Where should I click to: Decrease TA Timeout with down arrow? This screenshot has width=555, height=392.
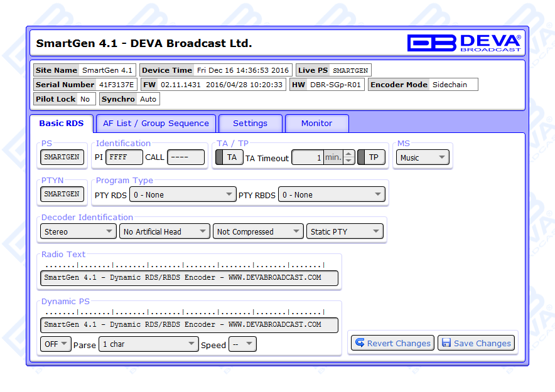click(349, 161)
